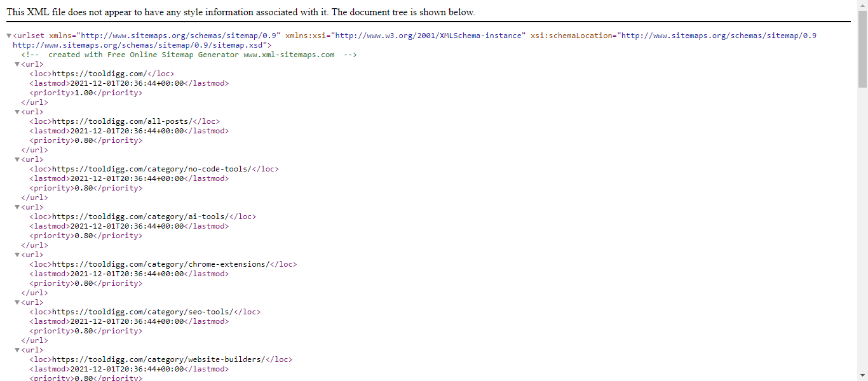
Task: Click the priority value 1.00
Action: (x=84, y=93)
